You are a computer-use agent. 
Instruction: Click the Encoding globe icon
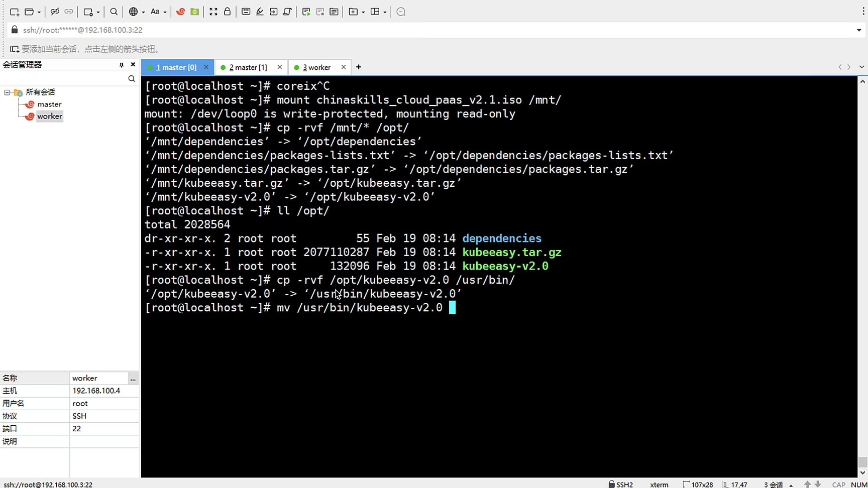click(x=133, y=12)
